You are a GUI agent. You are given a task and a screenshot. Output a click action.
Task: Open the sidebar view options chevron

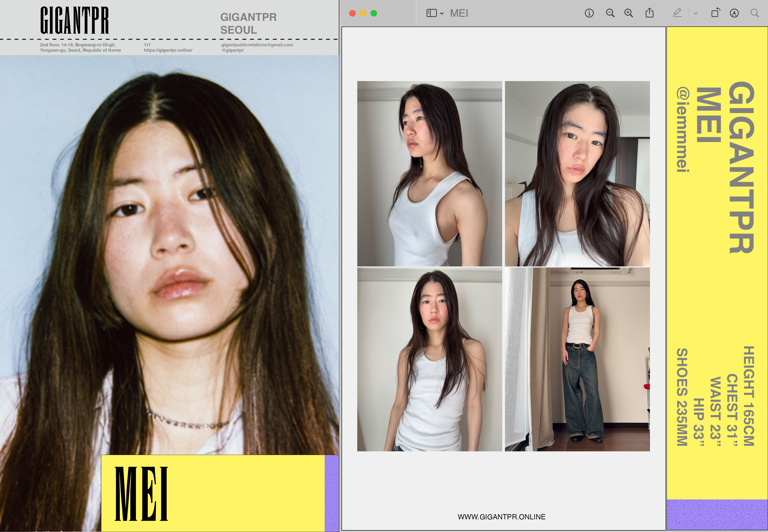[442, 13]
